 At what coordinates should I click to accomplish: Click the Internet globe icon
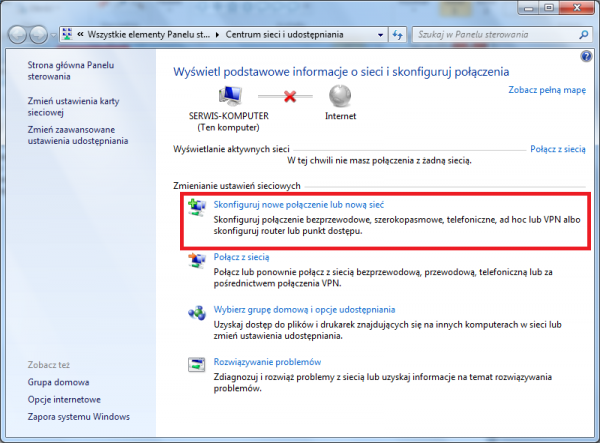coord(340,96)
